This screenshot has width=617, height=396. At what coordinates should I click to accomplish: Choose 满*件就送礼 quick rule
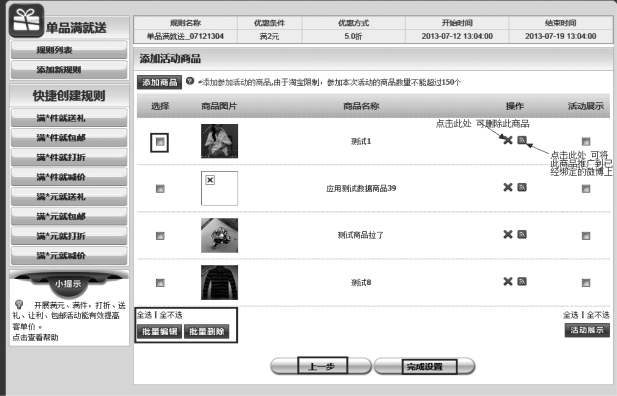pos(69,118)
